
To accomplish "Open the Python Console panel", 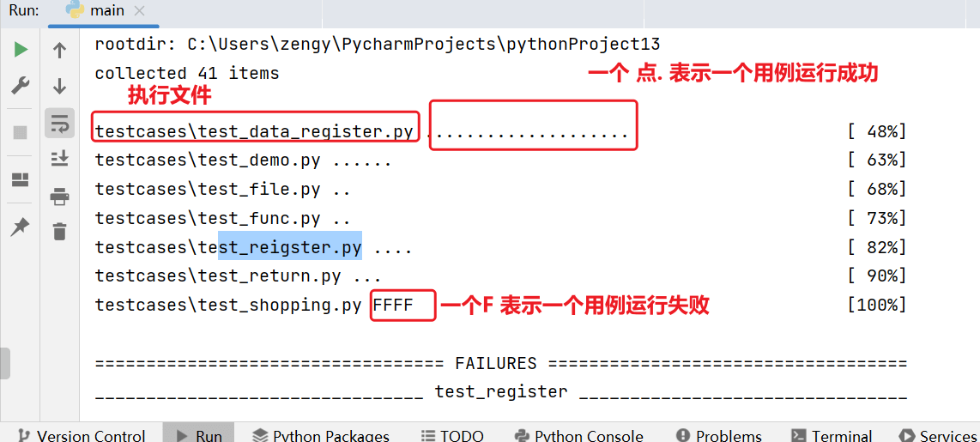I will (x=578, y=435).
